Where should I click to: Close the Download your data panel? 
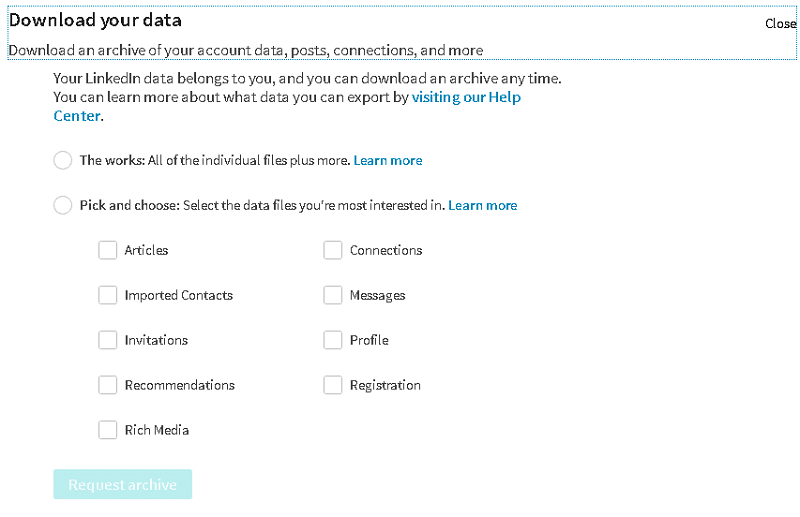click(x=780, y=23)
